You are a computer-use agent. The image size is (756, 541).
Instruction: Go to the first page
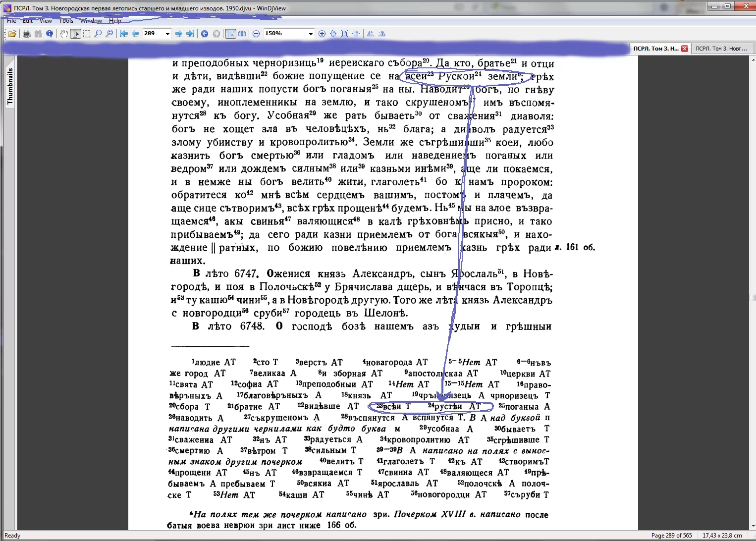[124, 34]
